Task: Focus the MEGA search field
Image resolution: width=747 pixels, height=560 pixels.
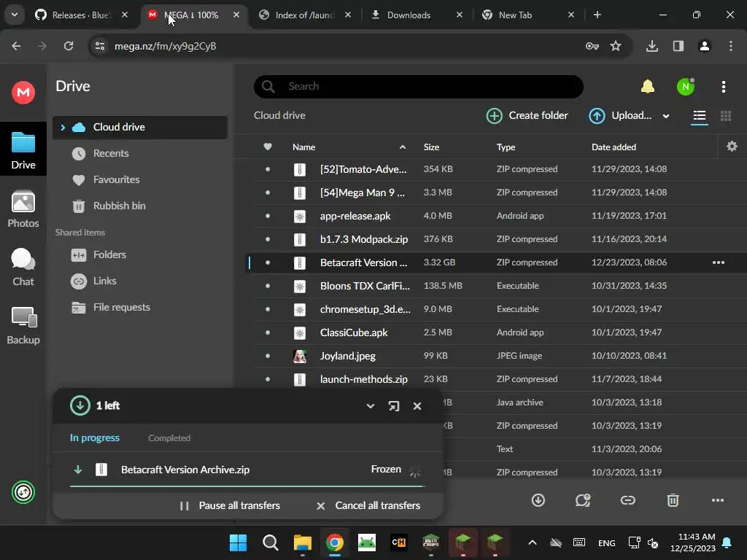Action: (418, 86)
